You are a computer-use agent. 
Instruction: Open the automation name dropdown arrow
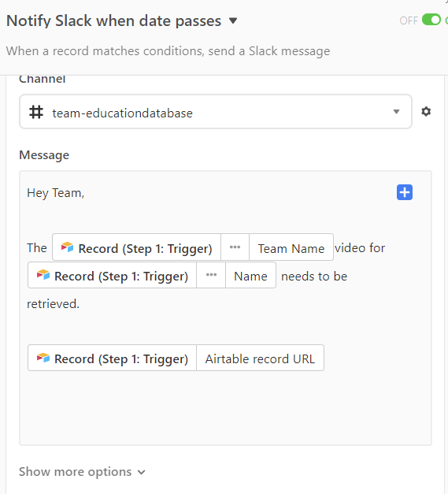pos(232,20)
